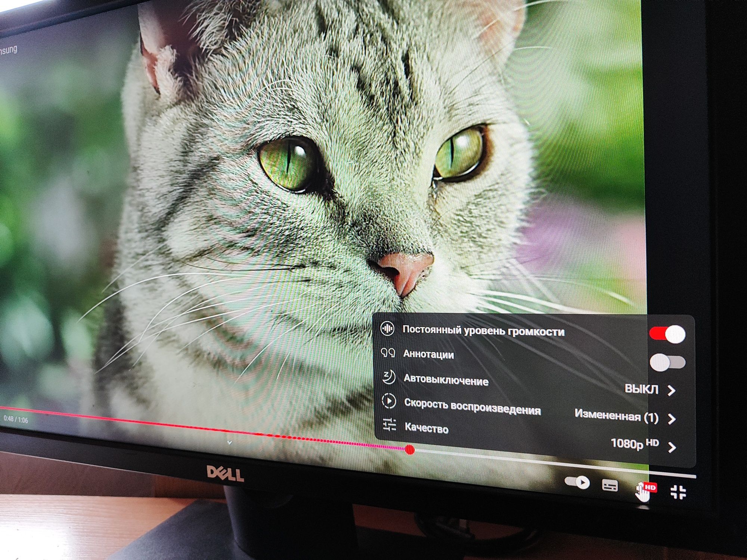Click the 0:48 / 1:06 time display
This screenshot has height=560, width=747.
(x=16, y=419)
